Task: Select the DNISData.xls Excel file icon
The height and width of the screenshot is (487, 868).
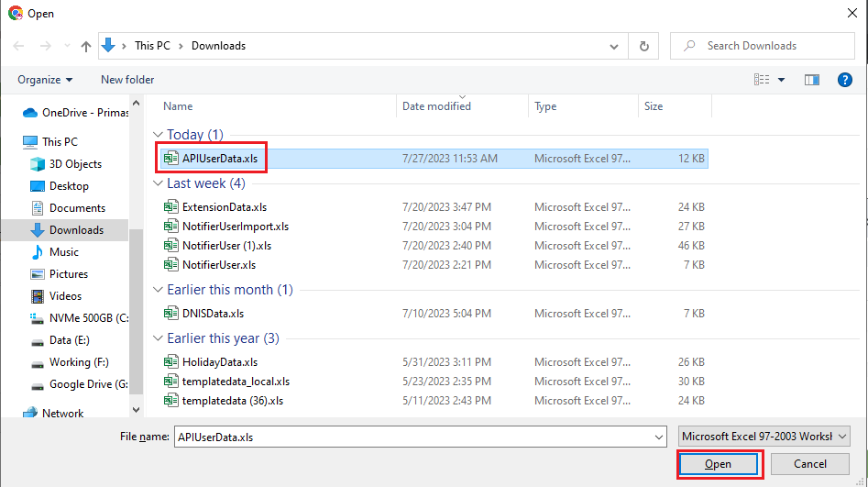Action: click(171, 314)
